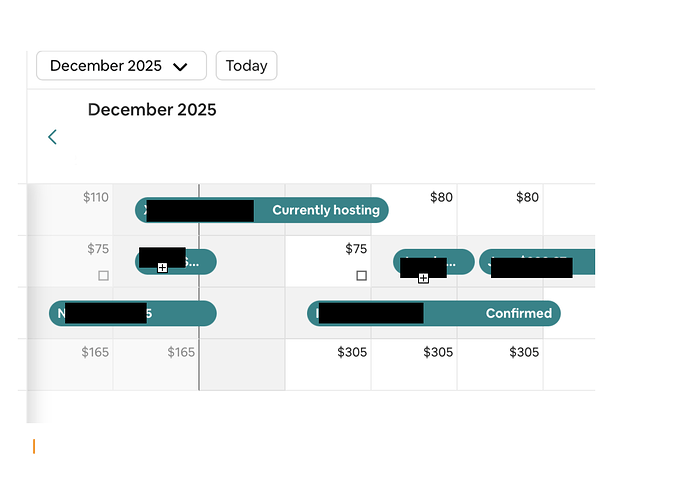Viewport: 690px width, 479px height.
Task: Select the first $80 price cell
Action: (x=441, y=198)
